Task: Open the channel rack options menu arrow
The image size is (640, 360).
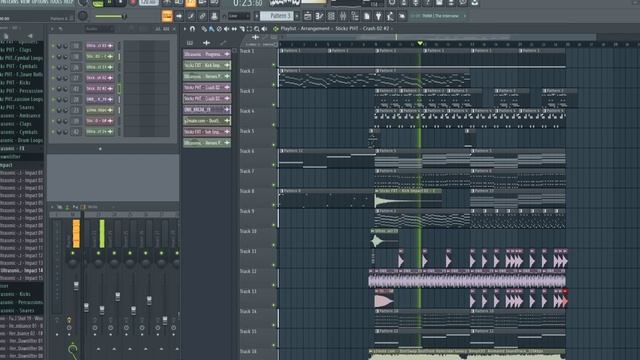Action: 52,29
